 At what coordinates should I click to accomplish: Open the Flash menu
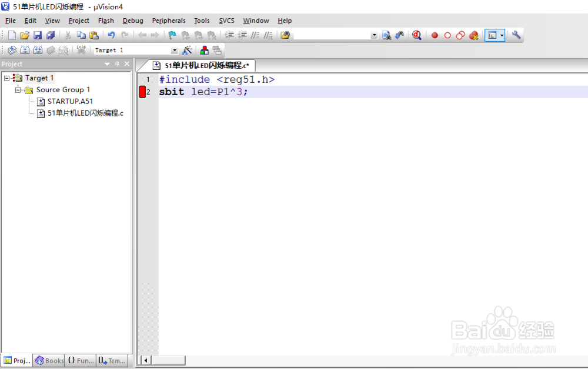point(106,21)
